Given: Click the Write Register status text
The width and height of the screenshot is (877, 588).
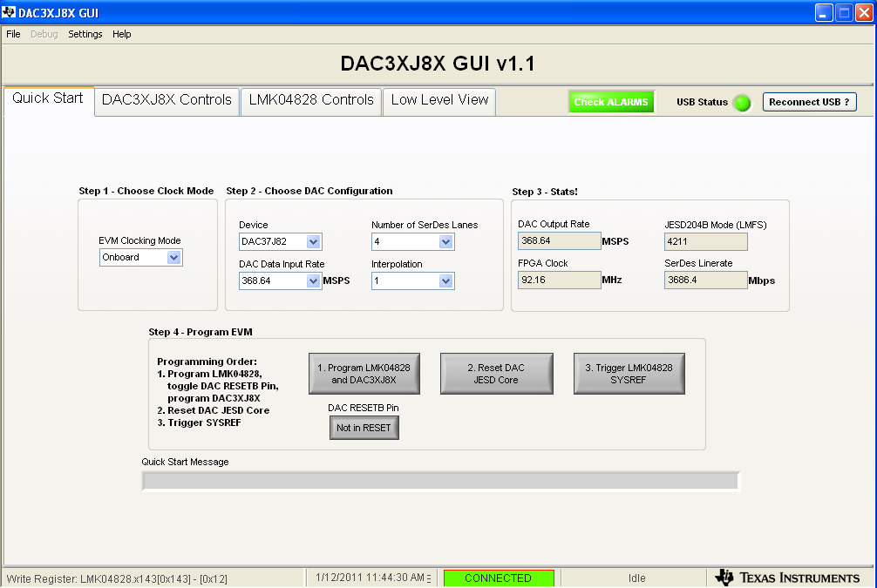Looking at the screenshot, I should point(117,578).
